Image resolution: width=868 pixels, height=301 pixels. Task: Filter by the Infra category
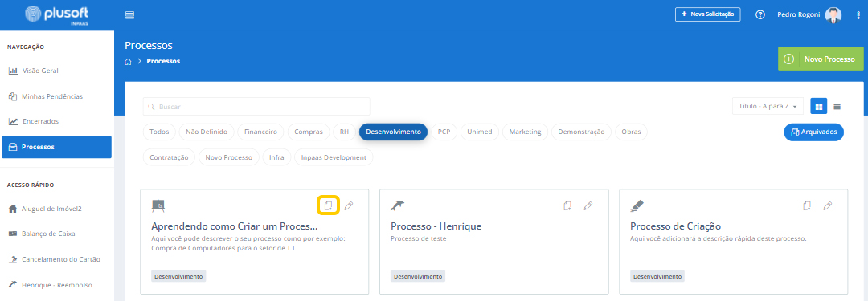point(276,157)
